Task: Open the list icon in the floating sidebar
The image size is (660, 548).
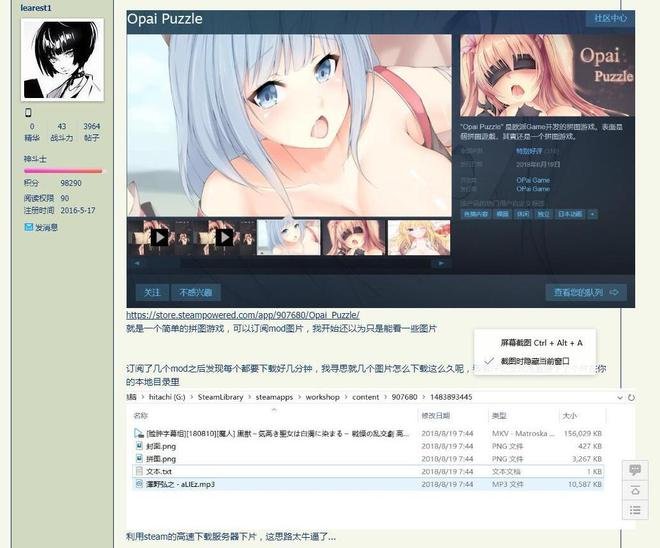Action: pos(634,511)
